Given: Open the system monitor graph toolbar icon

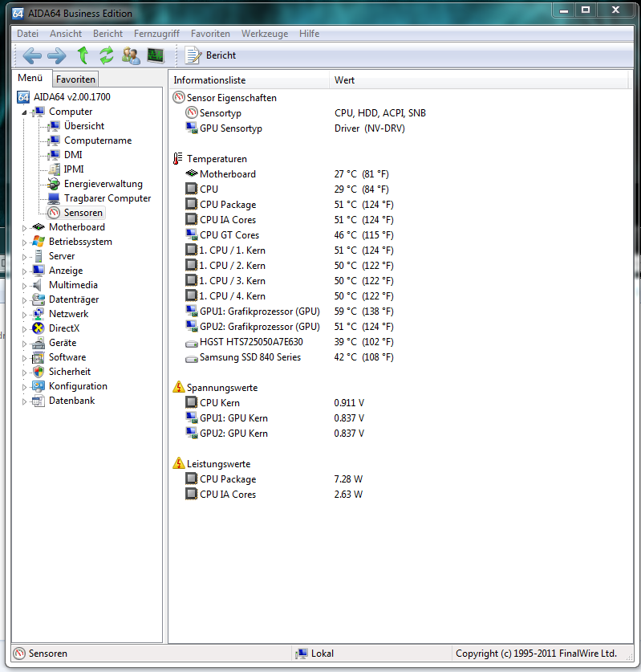Looking at the screenshot, I should [x=156, y=55].
